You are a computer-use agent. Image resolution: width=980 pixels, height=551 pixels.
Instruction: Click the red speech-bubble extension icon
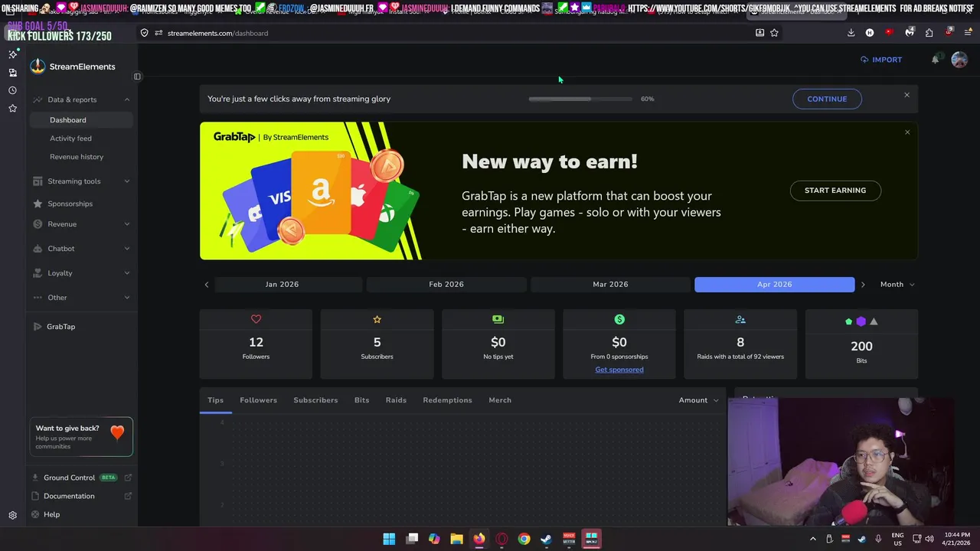coord(889,33)
